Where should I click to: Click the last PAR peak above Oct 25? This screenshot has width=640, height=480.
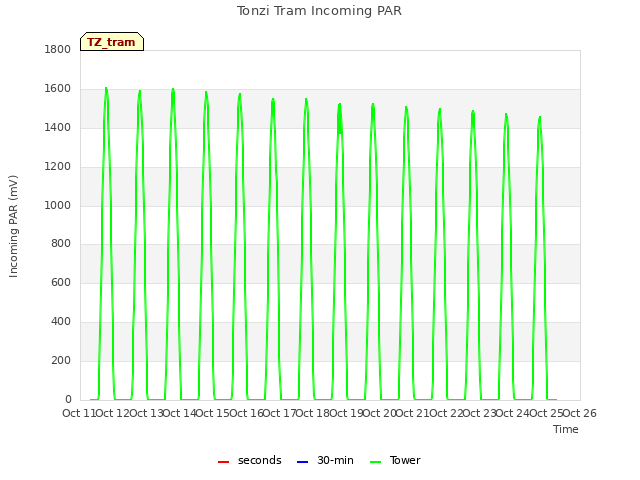point(540,118)
